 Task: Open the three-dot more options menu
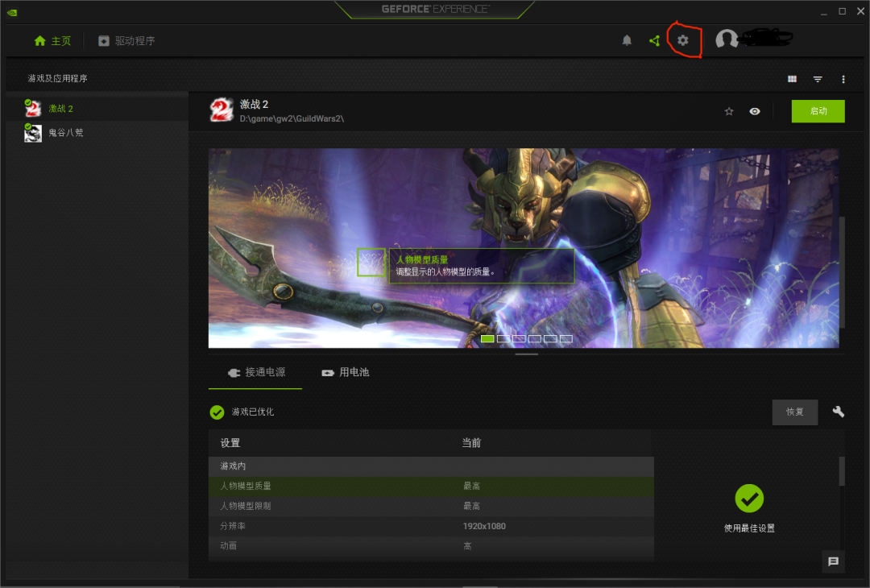843,79
